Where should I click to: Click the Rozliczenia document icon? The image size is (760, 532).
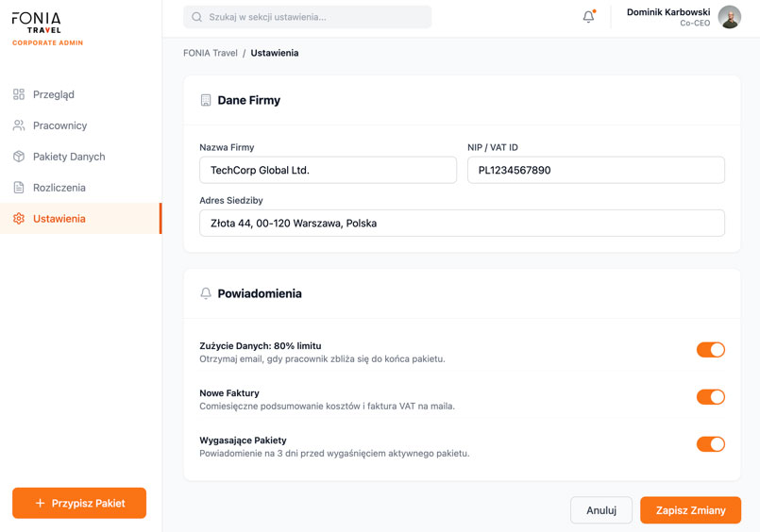tap(19, 188)
